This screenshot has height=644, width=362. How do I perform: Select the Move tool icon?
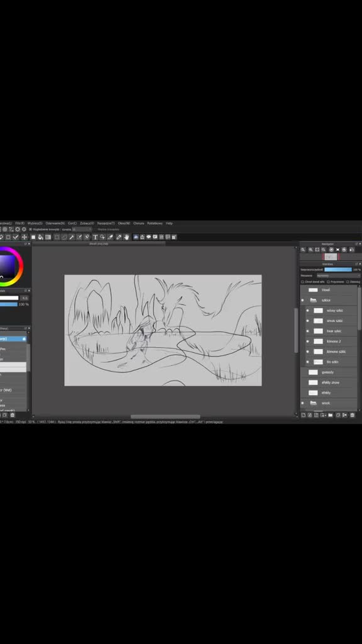tap(25, 237)
